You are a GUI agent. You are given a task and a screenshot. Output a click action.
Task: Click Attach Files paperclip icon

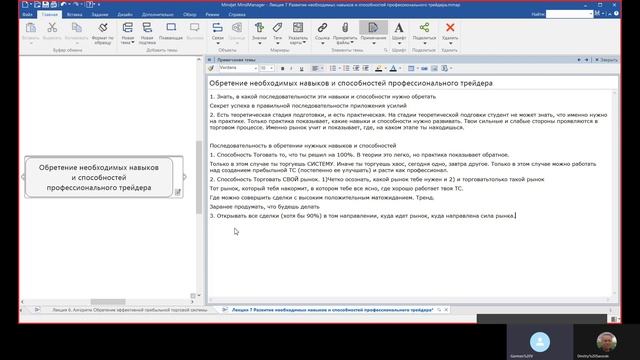345,28
